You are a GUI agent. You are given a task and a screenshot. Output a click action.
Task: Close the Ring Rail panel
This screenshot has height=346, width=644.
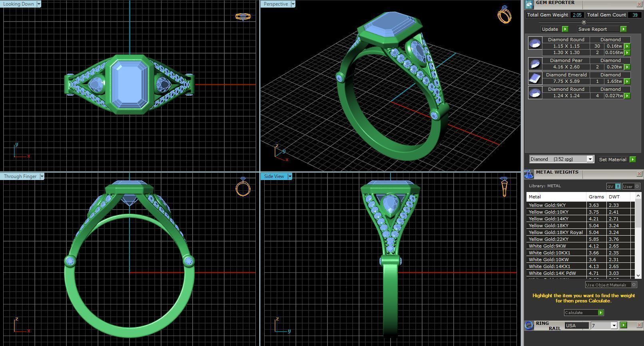click(x=639, y=325)
